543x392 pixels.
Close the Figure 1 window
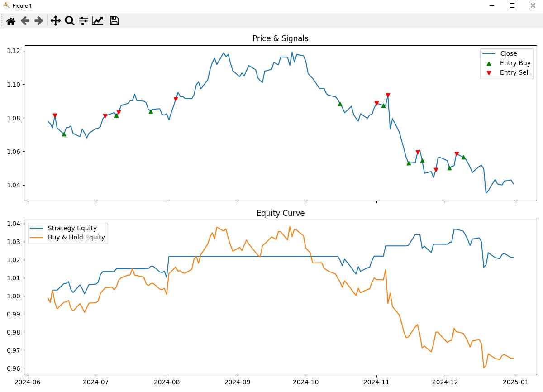point(533,5)
